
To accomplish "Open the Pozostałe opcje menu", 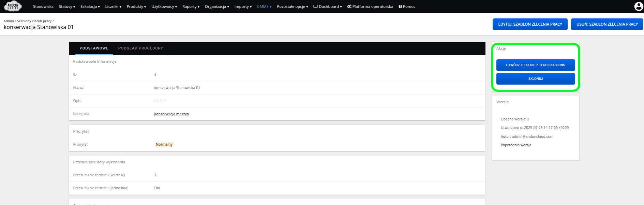I will click(x=292, y=6).
